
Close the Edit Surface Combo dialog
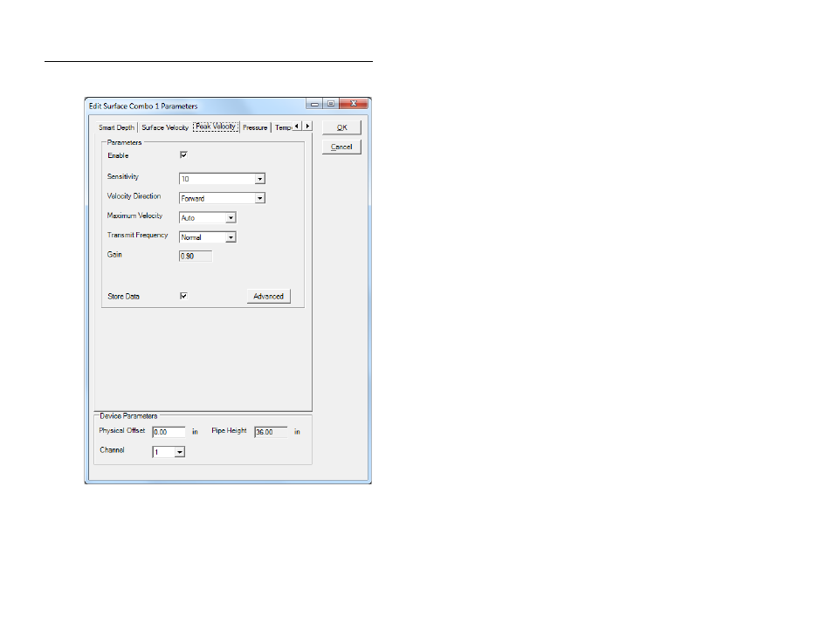(x=354, y=104)
